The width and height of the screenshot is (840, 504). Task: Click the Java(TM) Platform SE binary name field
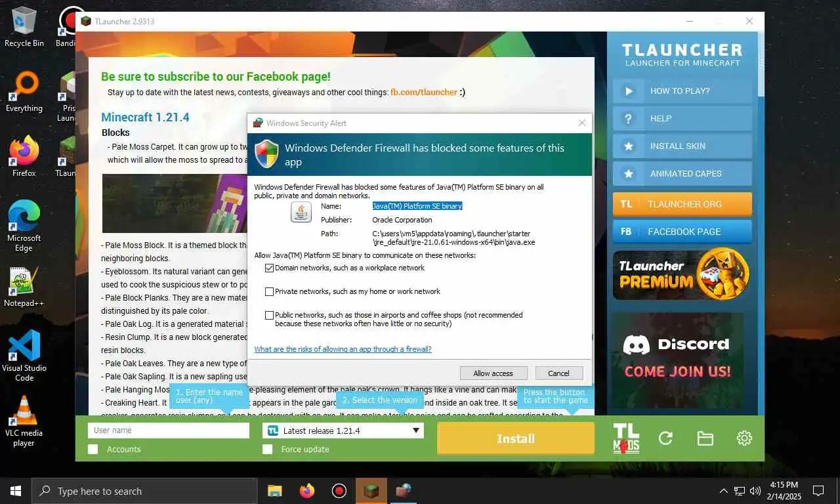point(417,206)
